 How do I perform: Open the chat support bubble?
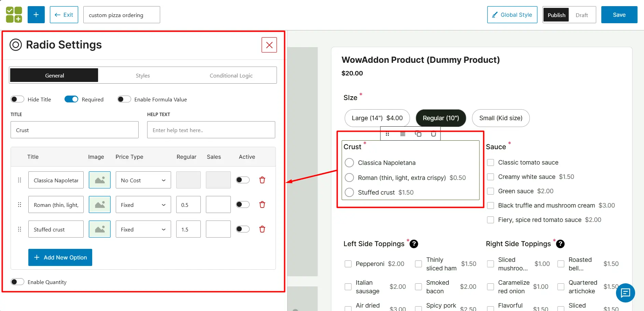click(x=625, y=293)
